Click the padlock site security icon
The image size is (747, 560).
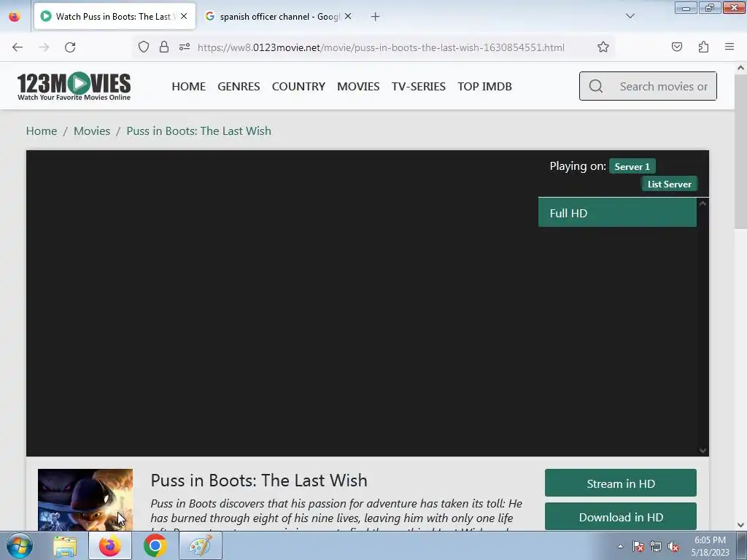(164, 47)
